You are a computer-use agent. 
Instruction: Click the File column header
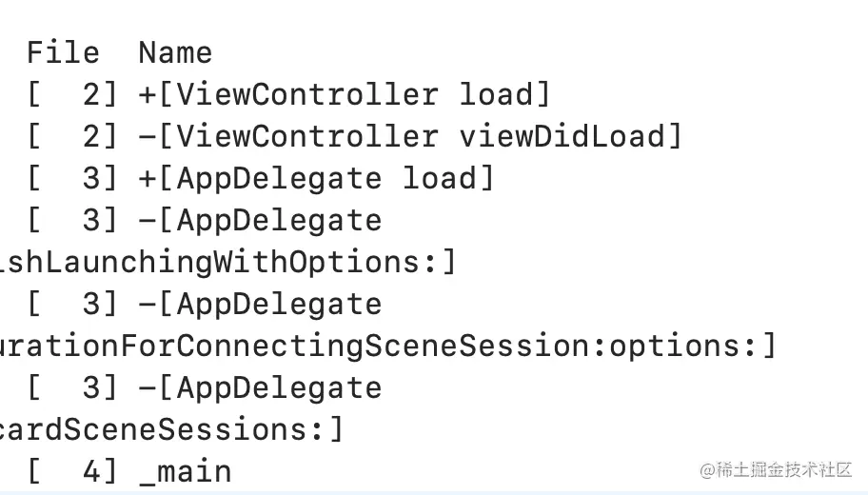63,52
